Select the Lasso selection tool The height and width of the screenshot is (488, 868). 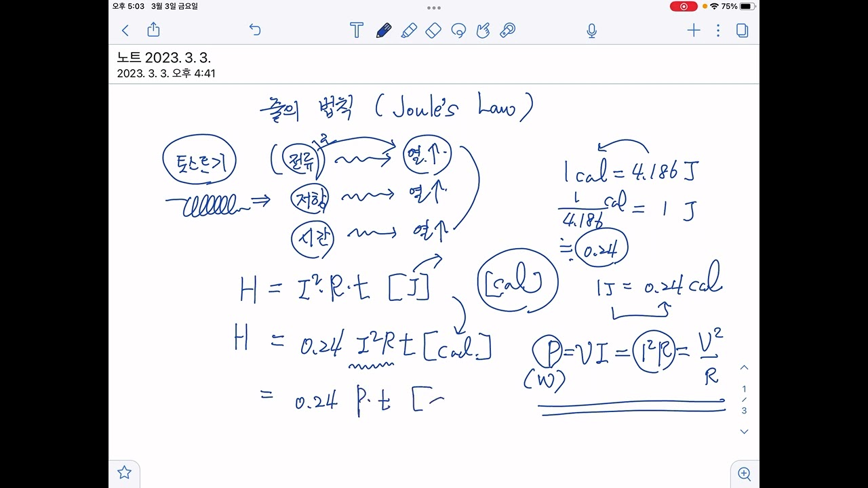tap(458, 30)
